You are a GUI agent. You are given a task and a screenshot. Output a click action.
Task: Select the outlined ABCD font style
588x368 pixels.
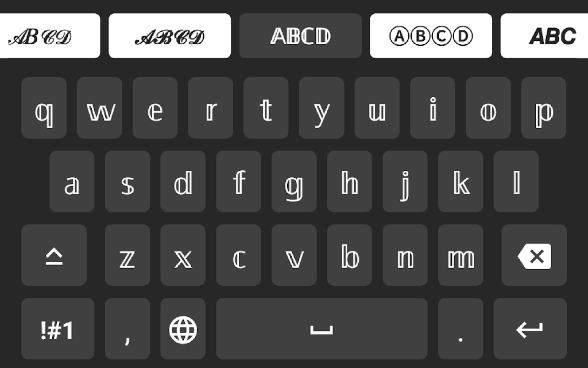(300, 36)
